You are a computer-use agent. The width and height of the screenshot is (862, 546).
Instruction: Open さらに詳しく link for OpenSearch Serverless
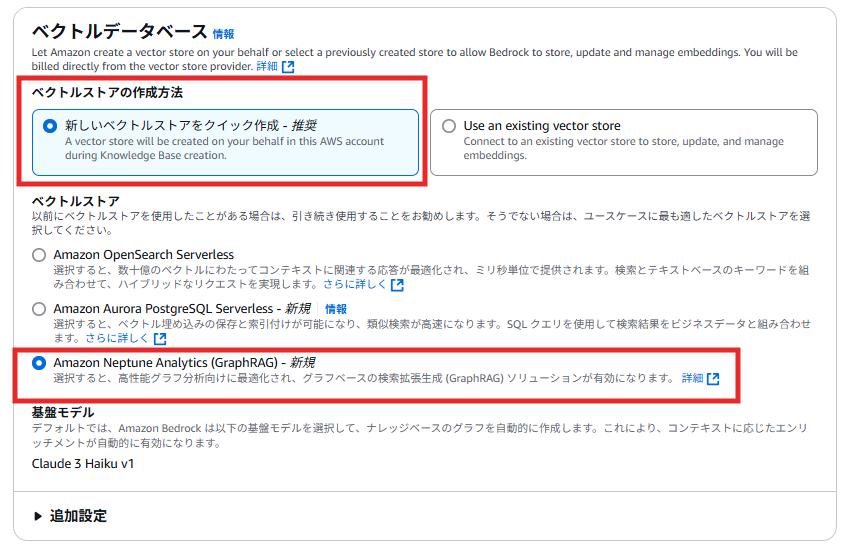(x=355, y=284)
